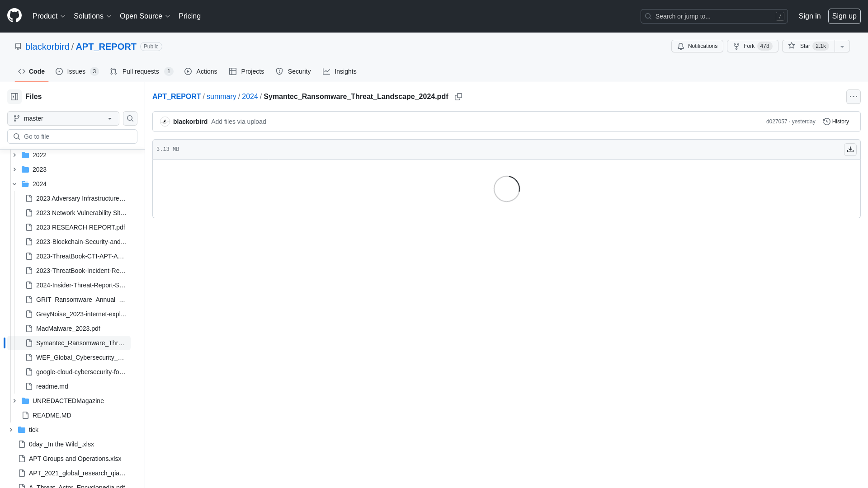Viewport: 868px width, 488px height.
Task: Click the repository icon beside blackorbird
Action: (x=18, y=47)
